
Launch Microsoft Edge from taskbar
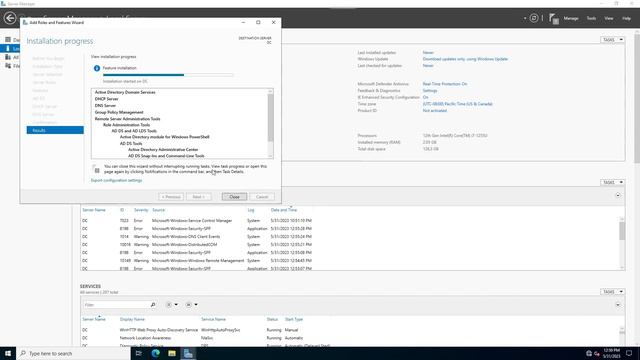coord(156,353)
